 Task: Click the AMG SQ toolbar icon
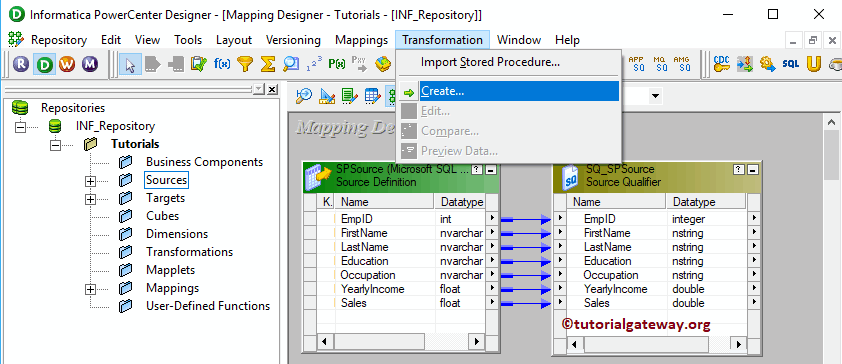pyautogui.click(x=683, y=64)
